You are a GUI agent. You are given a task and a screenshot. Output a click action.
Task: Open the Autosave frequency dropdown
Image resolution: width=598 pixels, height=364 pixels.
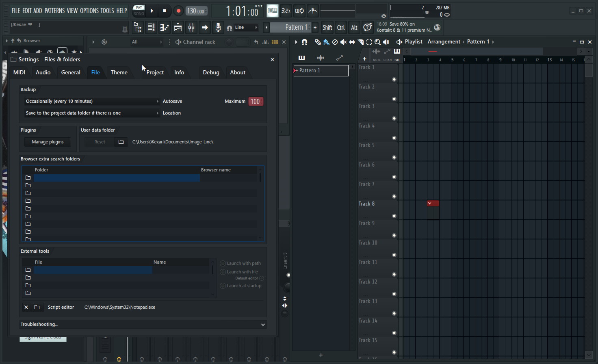pos(92,101)
